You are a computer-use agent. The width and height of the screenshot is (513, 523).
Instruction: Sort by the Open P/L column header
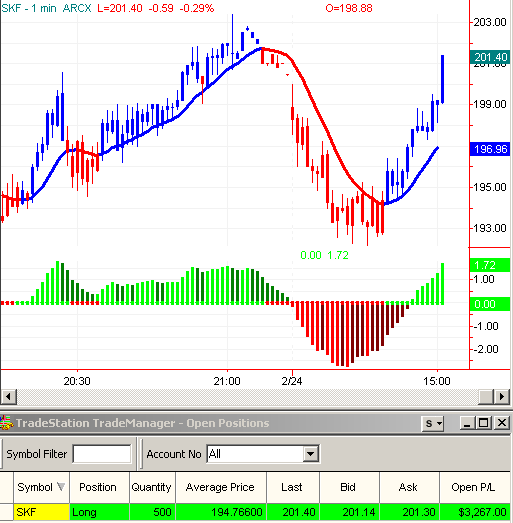(475, 487)
